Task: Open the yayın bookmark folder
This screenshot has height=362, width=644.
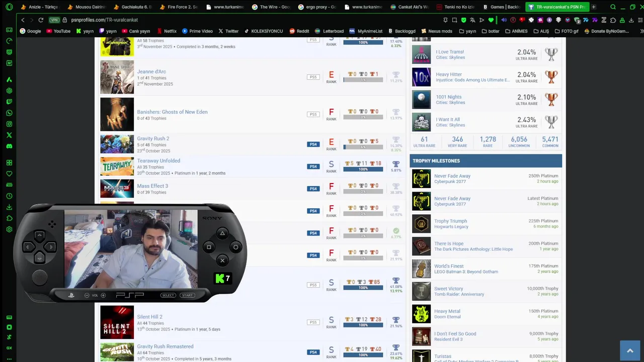Action: click(467, 31)
